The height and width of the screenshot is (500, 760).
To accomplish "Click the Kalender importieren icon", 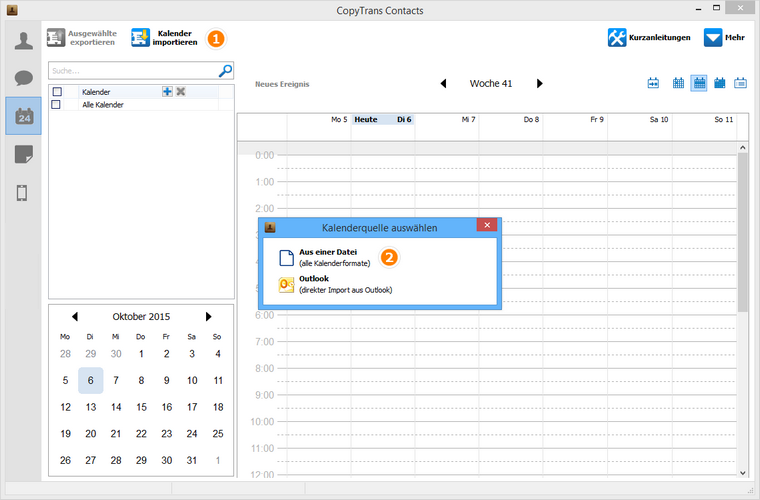I will click(x=140, y=38).
